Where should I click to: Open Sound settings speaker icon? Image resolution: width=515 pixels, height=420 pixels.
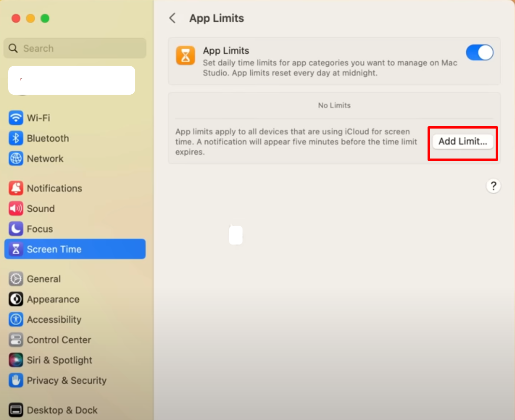coord(16,209)
